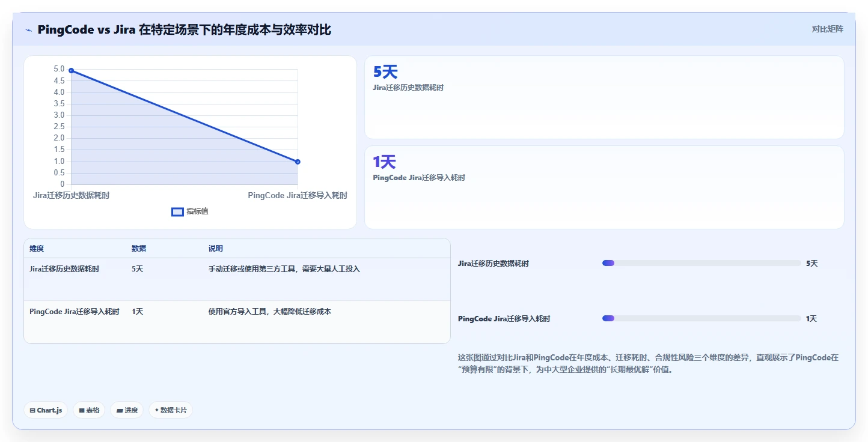
Task: Click table cell PingCode Jira迁移导入耗时
Action: pos(75,312)
